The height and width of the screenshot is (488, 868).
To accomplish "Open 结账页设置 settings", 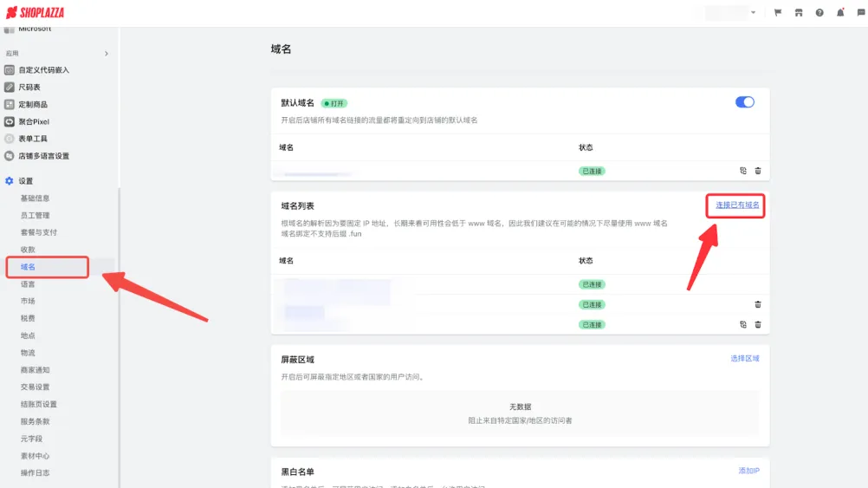I will 39,404.
